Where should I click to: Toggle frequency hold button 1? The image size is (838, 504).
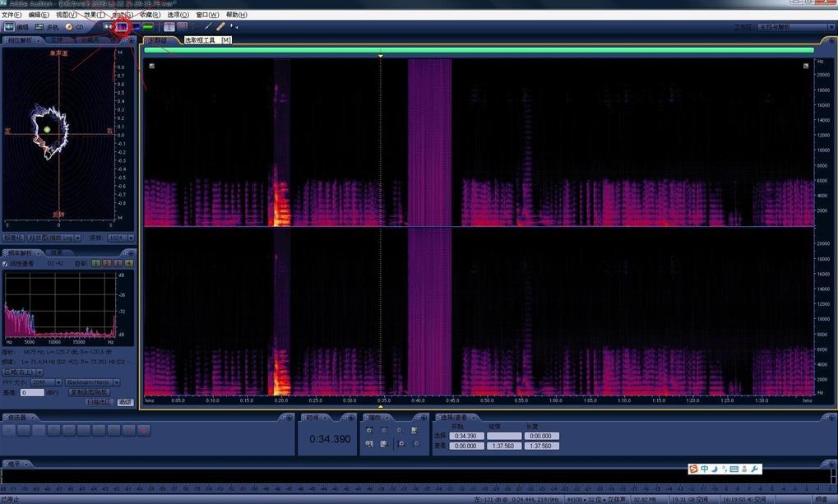pyautogui.click(x=96, y=263)
